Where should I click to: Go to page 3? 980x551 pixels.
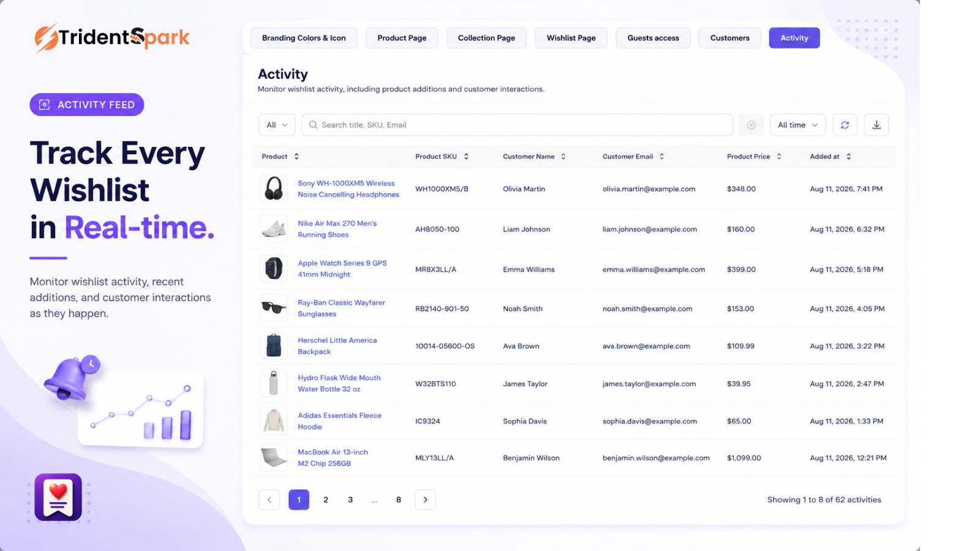tap(350, 500)
